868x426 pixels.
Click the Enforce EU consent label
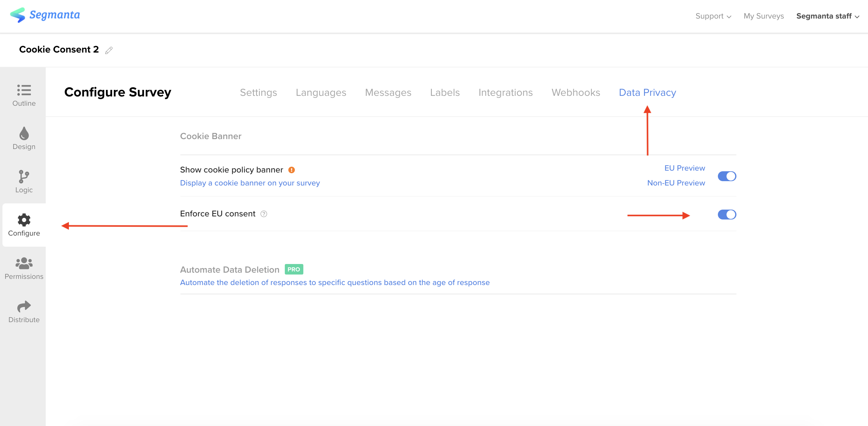coord(218,214)
